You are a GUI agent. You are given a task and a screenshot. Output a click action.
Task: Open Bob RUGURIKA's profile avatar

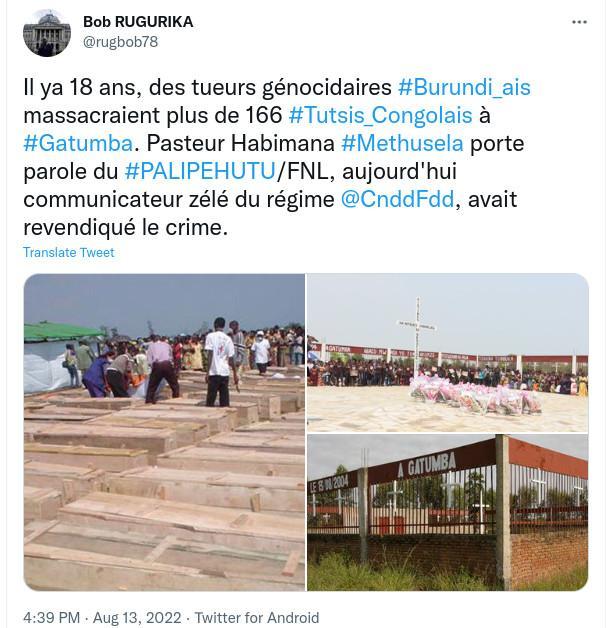point(47,33)
